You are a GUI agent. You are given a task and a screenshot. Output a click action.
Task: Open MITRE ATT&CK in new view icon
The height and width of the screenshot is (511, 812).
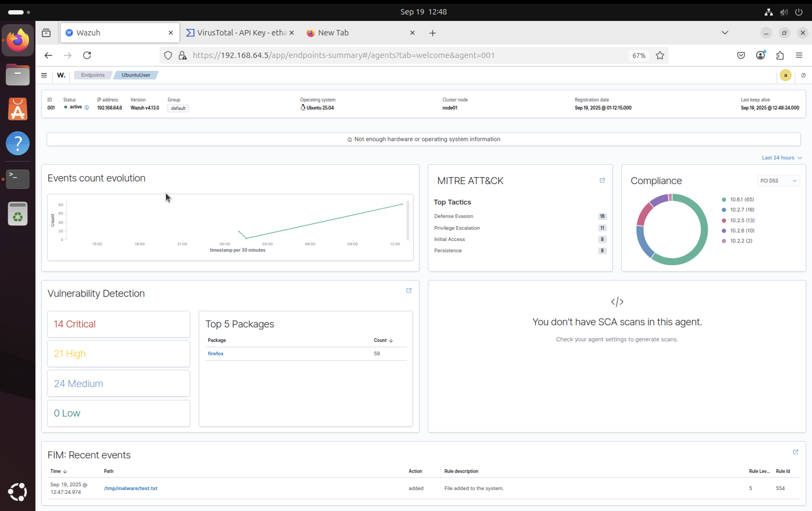click(x=602, y=181)
